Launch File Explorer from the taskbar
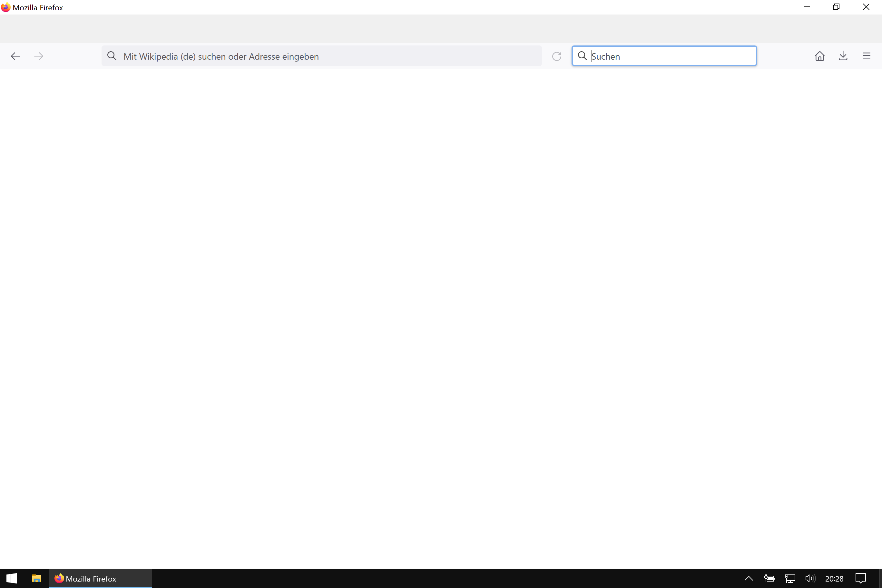This screenshot has height=588, width=882. point(36,578)
